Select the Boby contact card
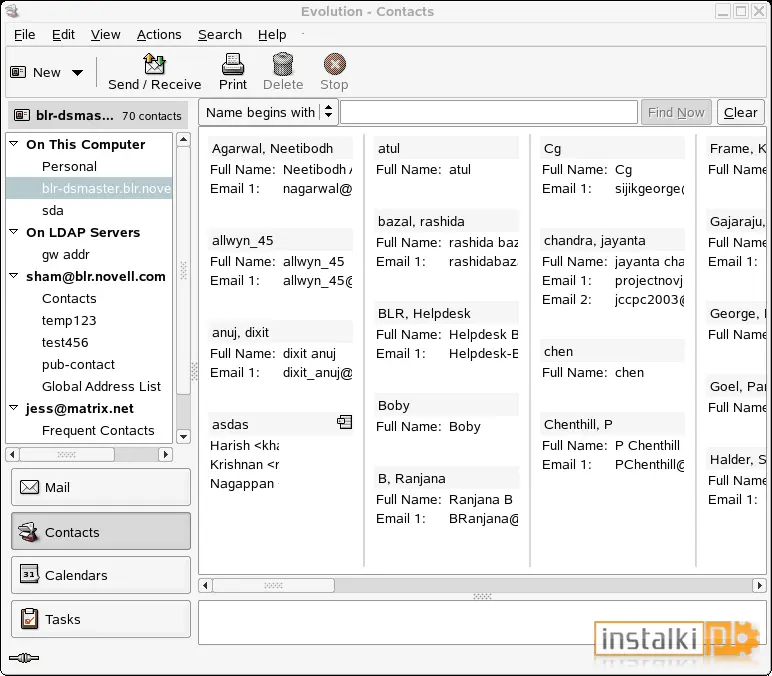Viewport: 772px width, 676px height. point(446,416)
